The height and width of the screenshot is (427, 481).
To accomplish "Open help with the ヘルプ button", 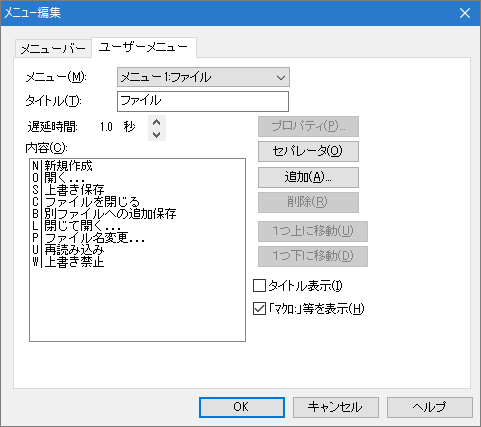I will tap(430, 407).
